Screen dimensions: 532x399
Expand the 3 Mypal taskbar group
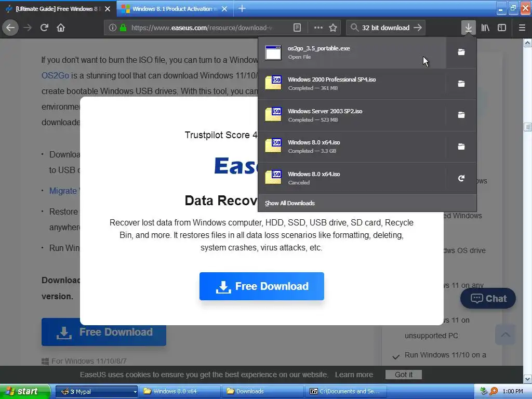(97, 392)
